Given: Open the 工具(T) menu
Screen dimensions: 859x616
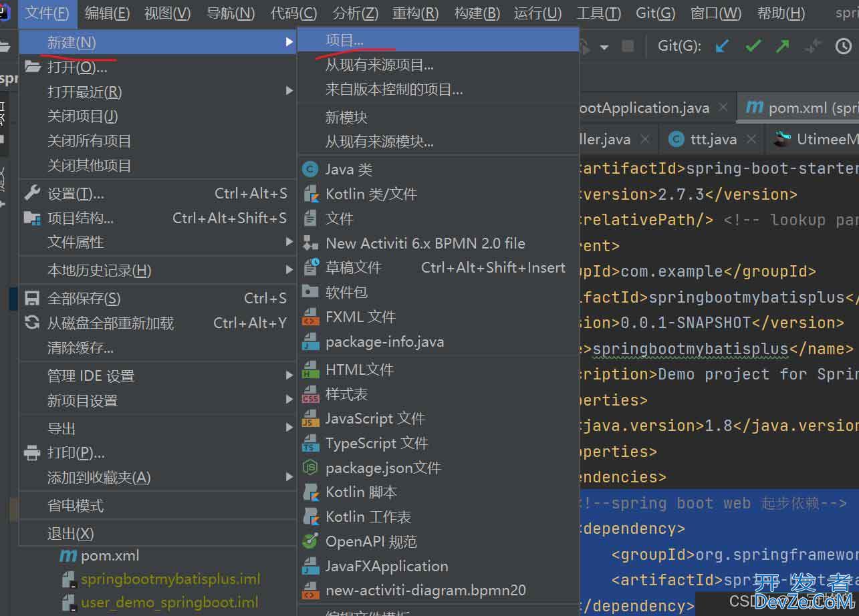Looking at the screenshot, I should [598, 13].
